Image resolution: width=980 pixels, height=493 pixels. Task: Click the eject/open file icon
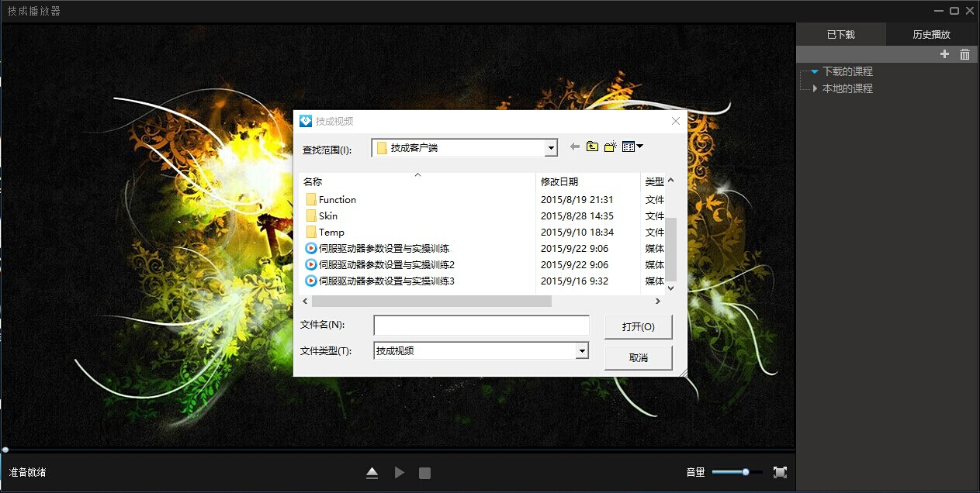[372, 473]
